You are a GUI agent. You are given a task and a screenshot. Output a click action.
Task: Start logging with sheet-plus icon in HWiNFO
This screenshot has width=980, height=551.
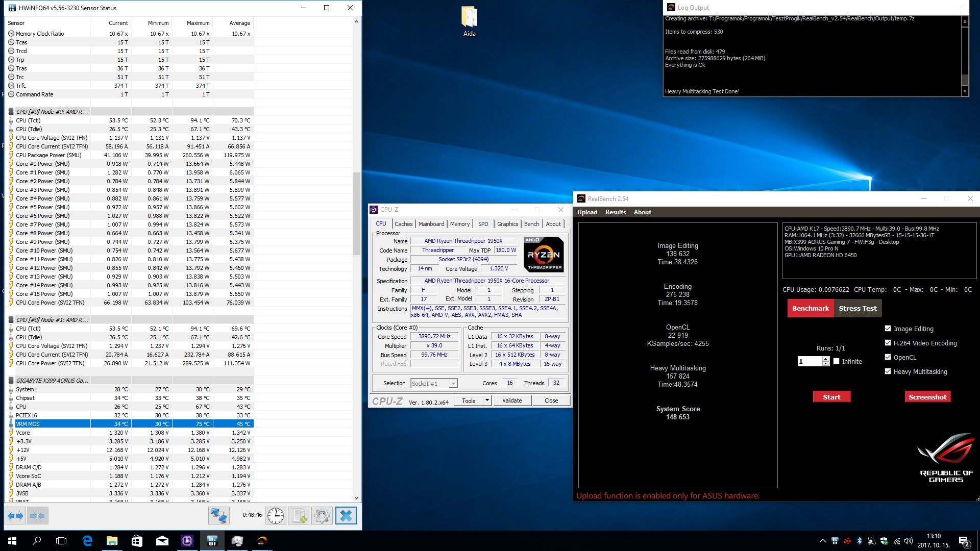click(299, 516)
